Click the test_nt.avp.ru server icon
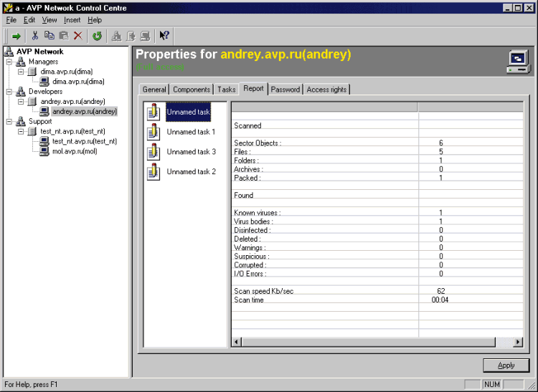 32,131
